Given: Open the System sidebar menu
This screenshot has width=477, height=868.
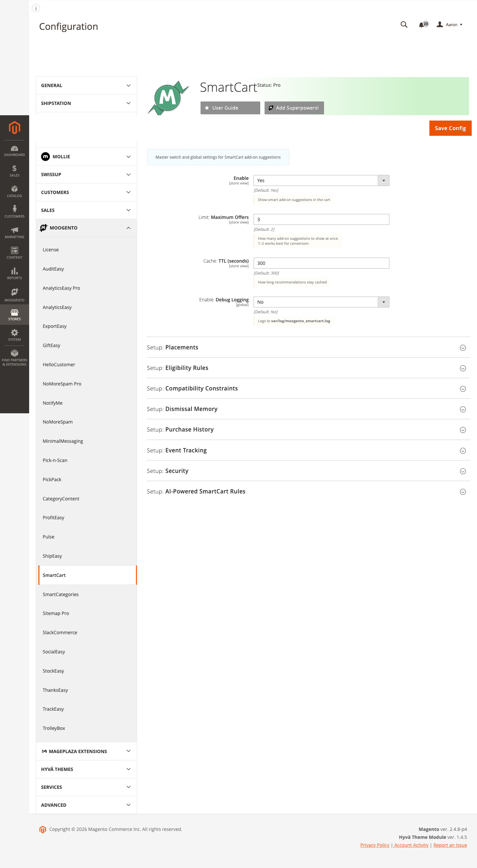Looking at the screenshot, I should 15,335.
